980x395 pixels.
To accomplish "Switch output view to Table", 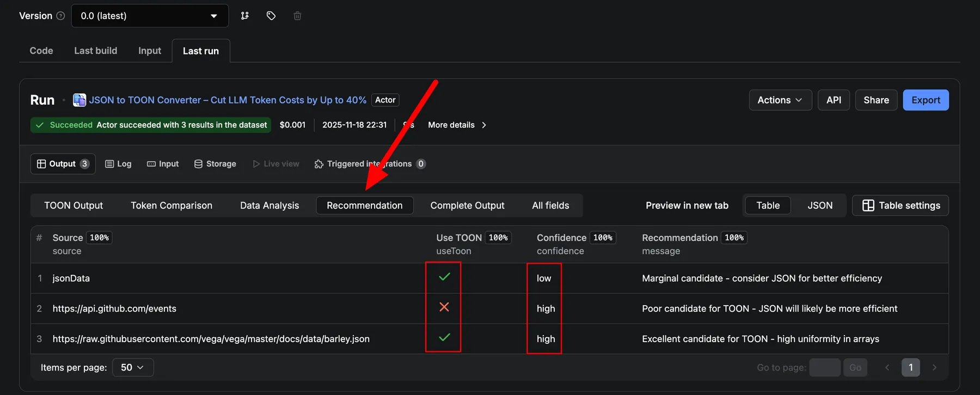I will pyautogui.click(x=768, y=205).
